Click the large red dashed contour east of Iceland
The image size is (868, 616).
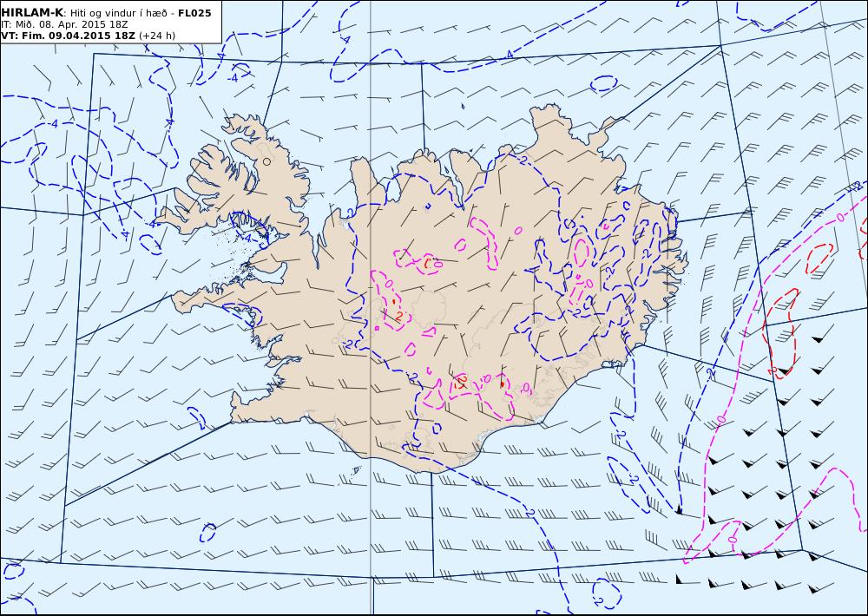click(780, 334)
